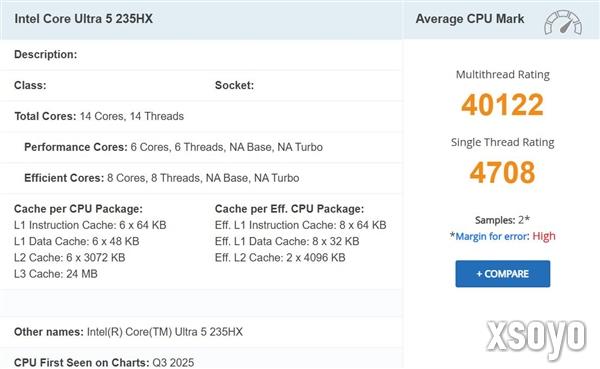This screenshot has width=600, height=369.
Task: Click the Class: label
Action: [x=30, y=85]
